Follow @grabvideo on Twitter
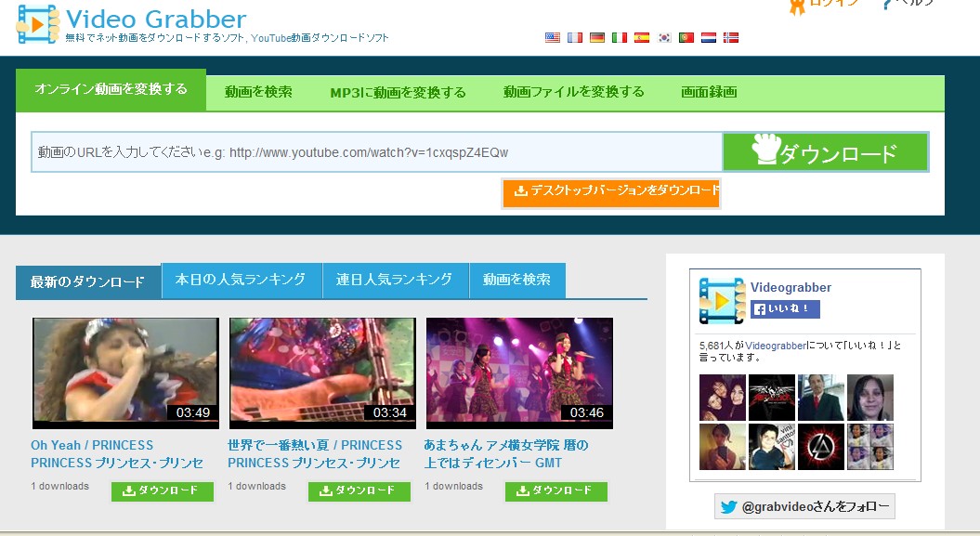 tap(804, 506)
